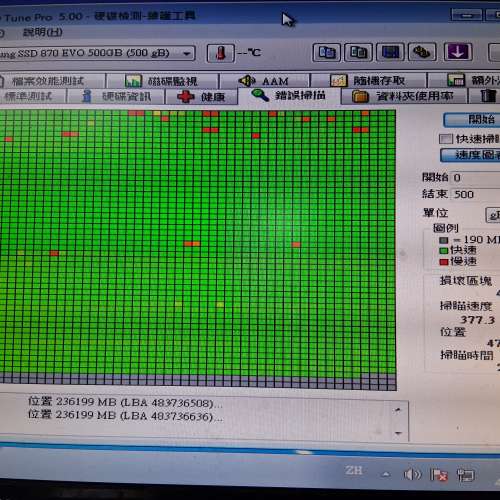Click the network tray icon

(466, 475)
